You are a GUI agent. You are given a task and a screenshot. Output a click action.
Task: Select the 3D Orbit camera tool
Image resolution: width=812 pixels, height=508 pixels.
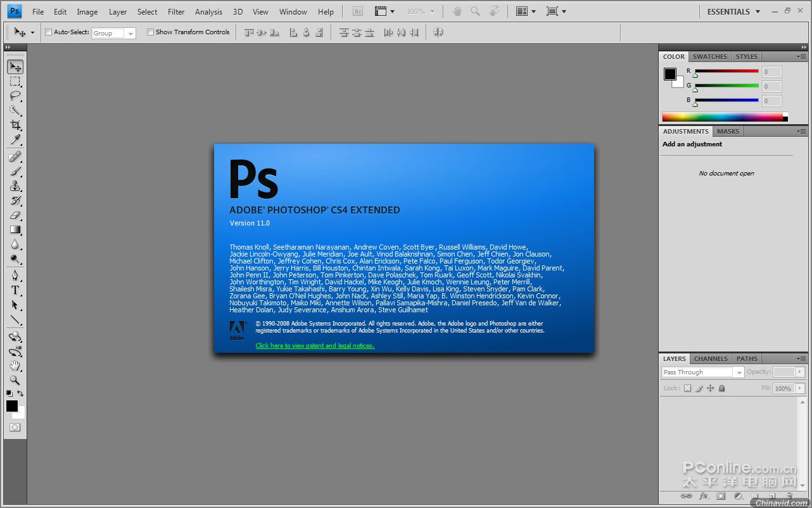coord(15,351)
